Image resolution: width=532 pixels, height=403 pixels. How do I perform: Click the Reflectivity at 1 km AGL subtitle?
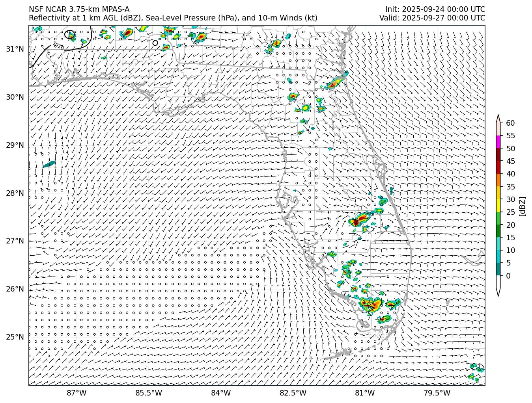point(173,18)
